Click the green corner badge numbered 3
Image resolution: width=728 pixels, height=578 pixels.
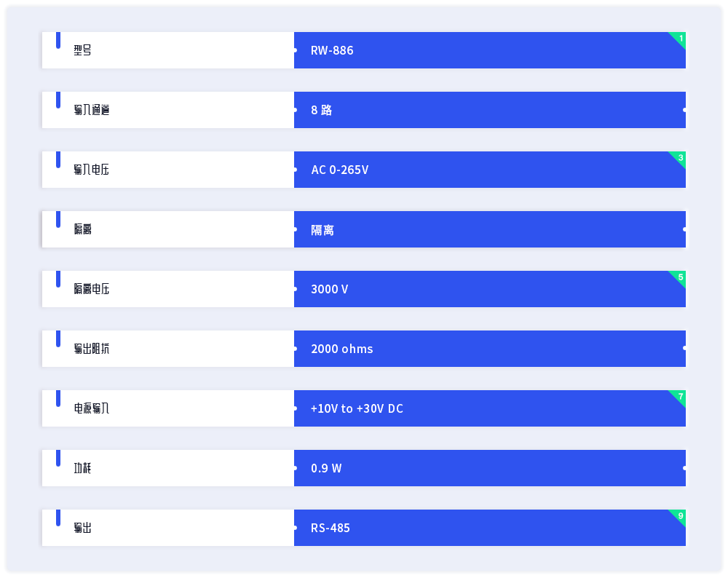(x=679, y=158)
